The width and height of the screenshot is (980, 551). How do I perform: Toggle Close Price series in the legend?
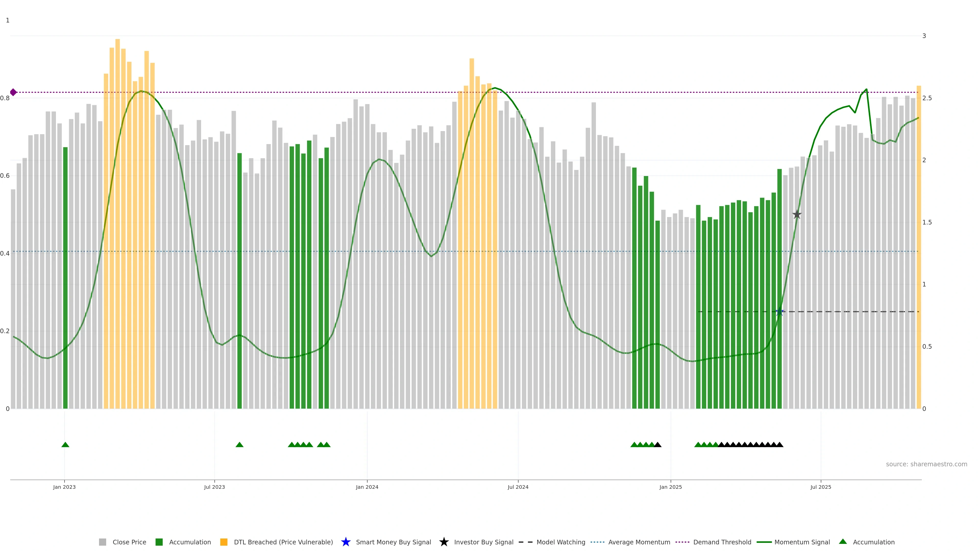(x=129, y=542)
